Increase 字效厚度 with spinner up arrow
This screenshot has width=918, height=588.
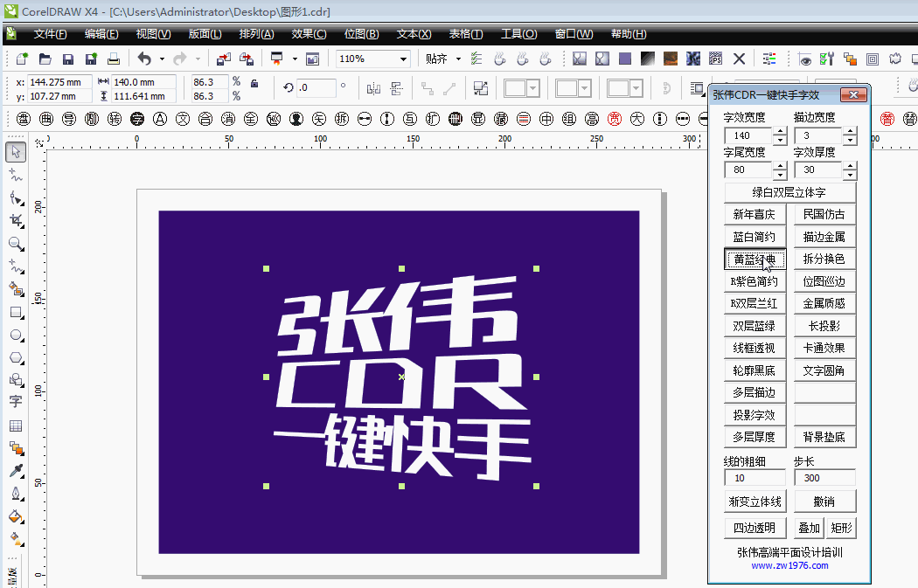[850, 166]
